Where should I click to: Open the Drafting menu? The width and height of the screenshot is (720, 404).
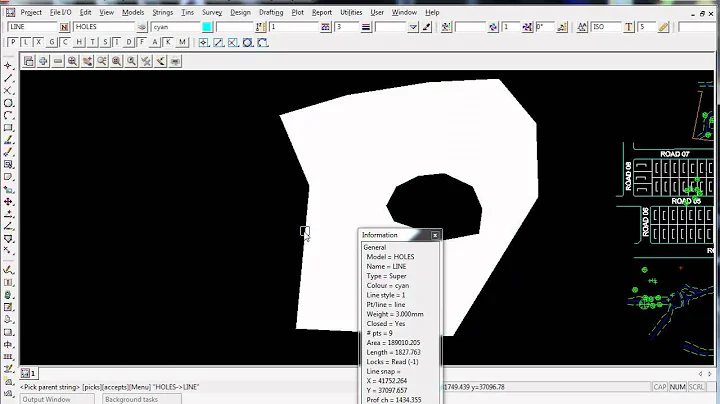[x=271, y=12]
